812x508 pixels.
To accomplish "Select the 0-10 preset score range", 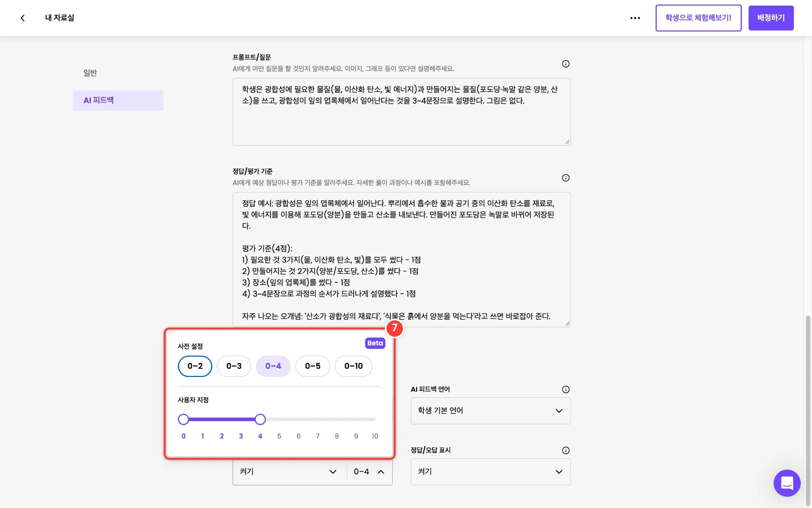I will [x=353, y=366].
